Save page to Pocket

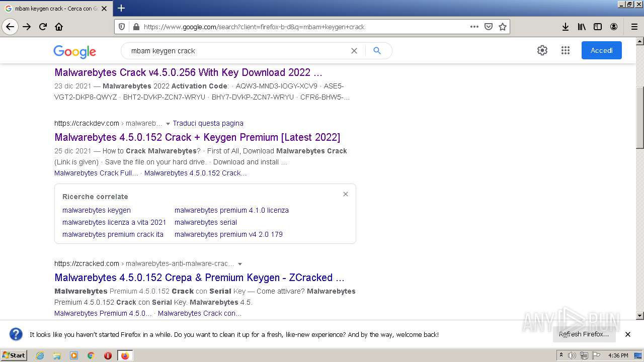pyautogui.click(x=488, y=27)
